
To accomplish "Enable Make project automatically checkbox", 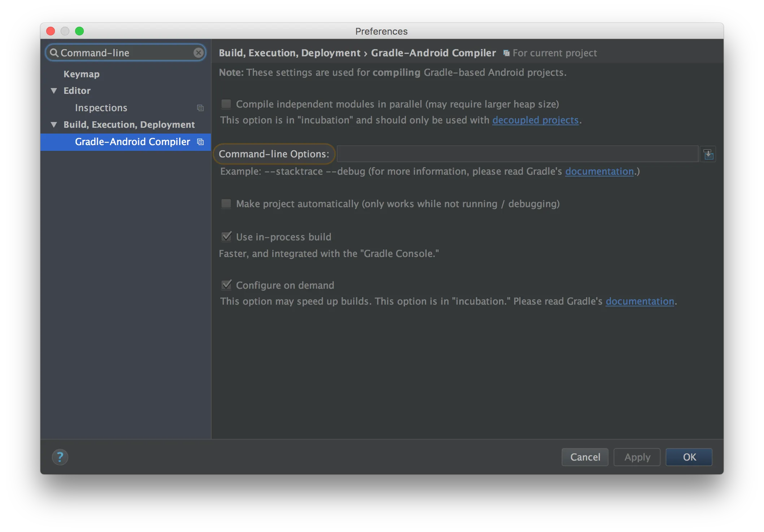I will click(x=226, y=204).
